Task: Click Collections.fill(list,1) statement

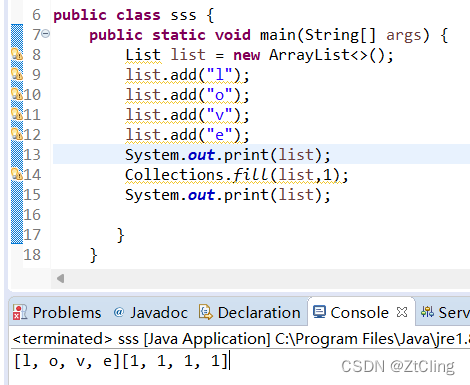Action: click(x=237, y=175)
